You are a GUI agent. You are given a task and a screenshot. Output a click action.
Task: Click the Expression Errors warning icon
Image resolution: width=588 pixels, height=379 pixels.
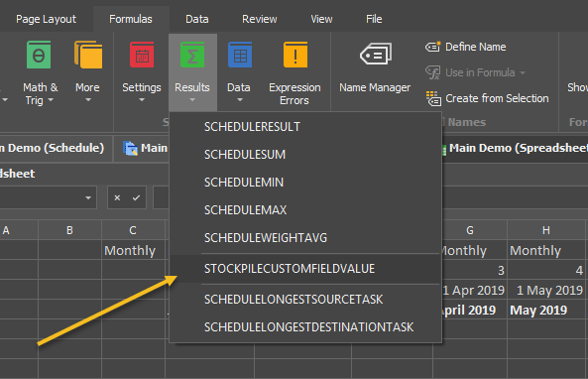295,56
